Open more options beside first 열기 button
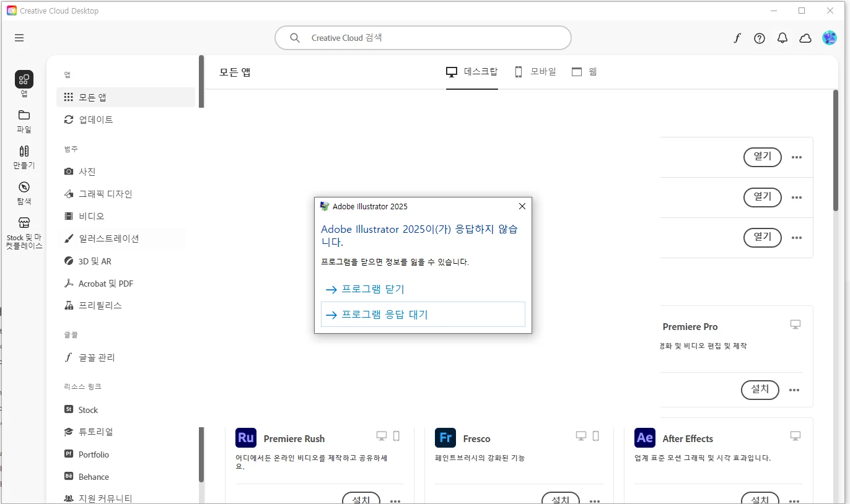Screen dimensions: 850x504 point(797,157)
